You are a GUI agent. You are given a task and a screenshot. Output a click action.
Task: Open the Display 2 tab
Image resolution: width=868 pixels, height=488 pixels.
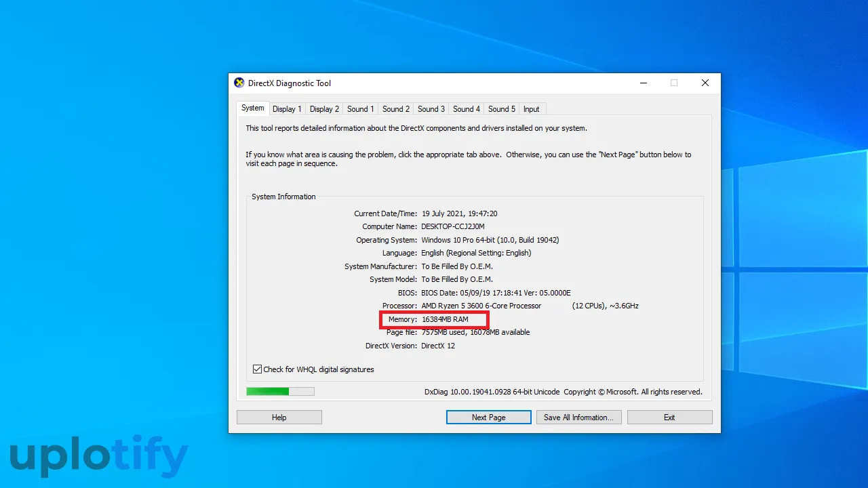pyautogui.click(x=324, y=109)
